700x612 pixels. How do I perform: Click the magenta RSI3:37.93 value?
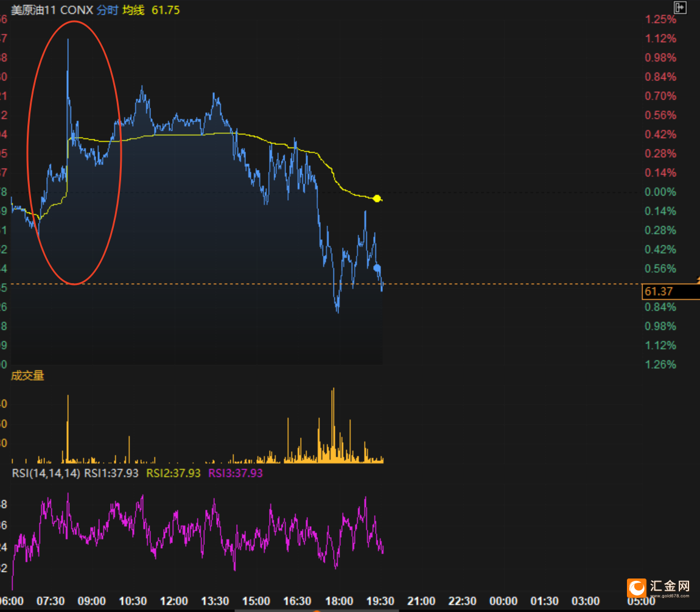(x=236, y=473)
